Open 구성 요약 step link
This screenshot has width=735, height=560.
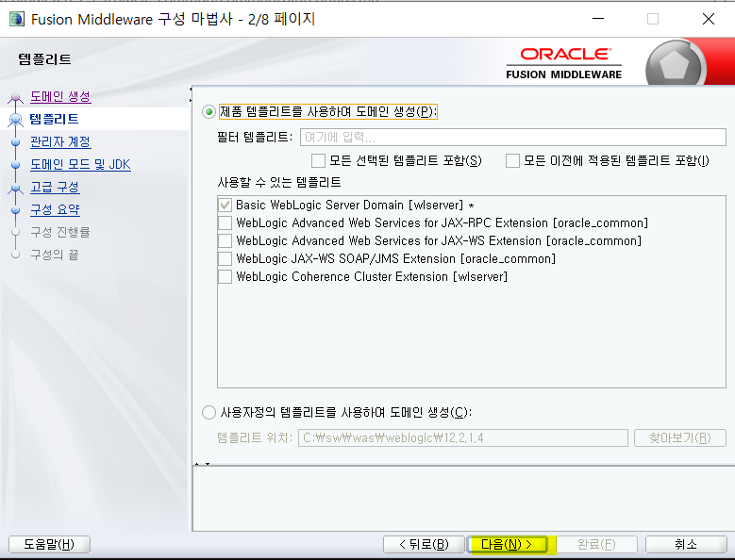point(56,210)
